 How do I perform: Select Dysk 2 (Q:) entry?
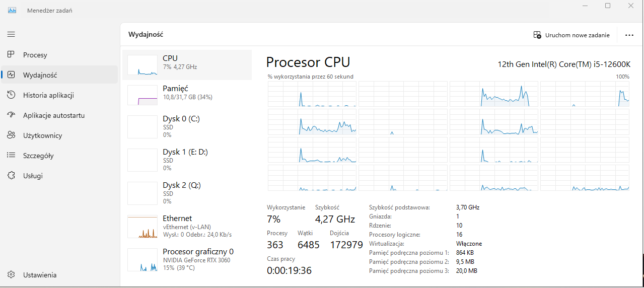click(x=187, y=193)
